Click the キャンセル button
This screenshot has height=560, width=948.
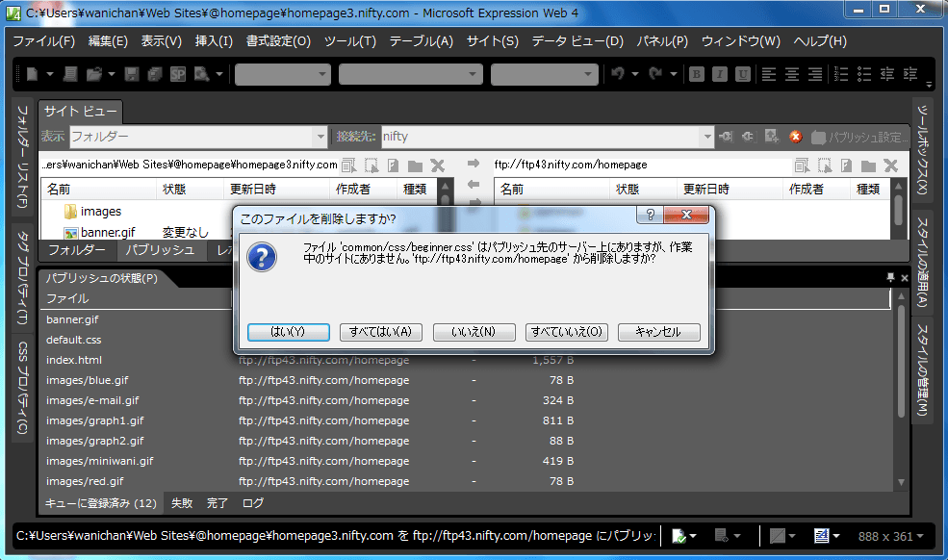(x=659, y=332)
